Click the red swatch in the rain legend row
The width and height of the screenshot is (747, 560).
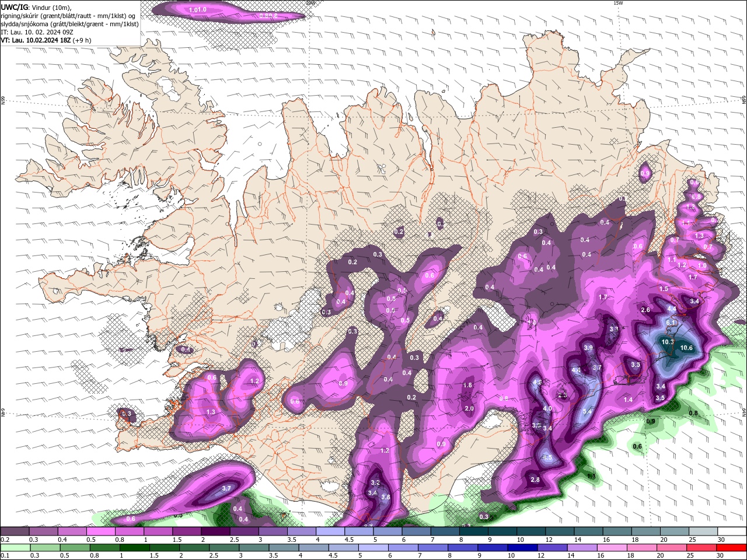click(x=731, y=548)
